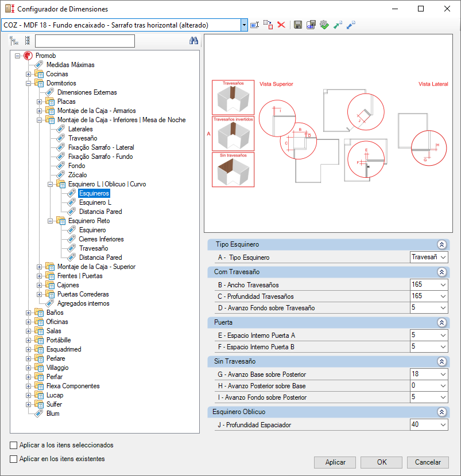Click the Cocinas folder icon

pos(39,74)
